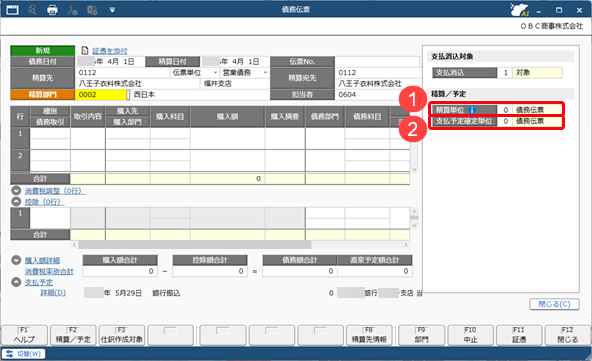The image size is (592, 361).
Task: Click the 購入額合計 value field
Action: 120,271
